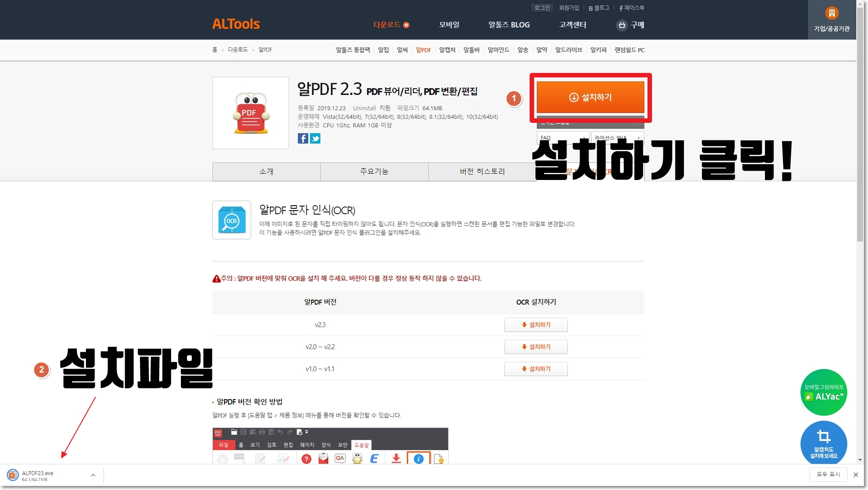Image resolution: width=868 pixels, height=490 pixels.
Task: Click the 알PDF mascot product image
Action: coord(251,113)
